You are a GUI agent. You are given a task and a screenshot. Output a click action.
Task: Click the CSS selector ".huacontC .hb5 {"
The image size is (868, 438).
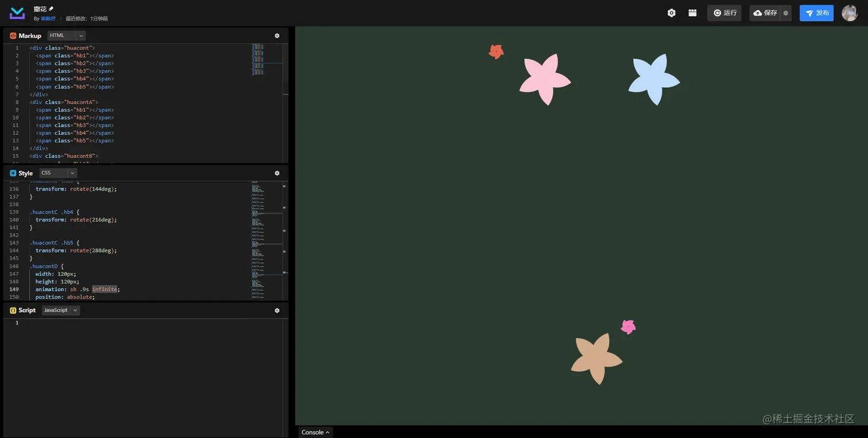click(x=55, y=243)
